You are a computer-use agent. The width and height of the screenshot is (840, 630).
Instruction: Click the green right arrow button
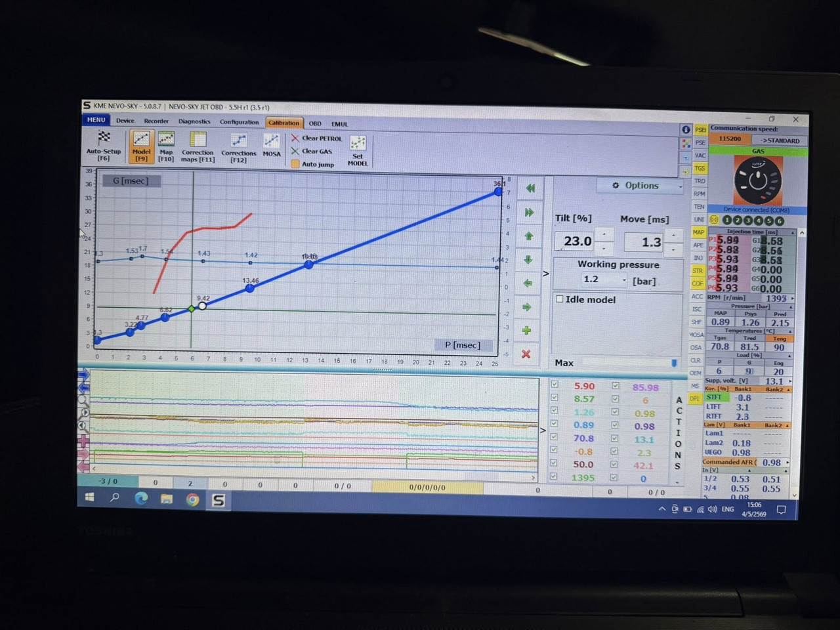point(527,306)
